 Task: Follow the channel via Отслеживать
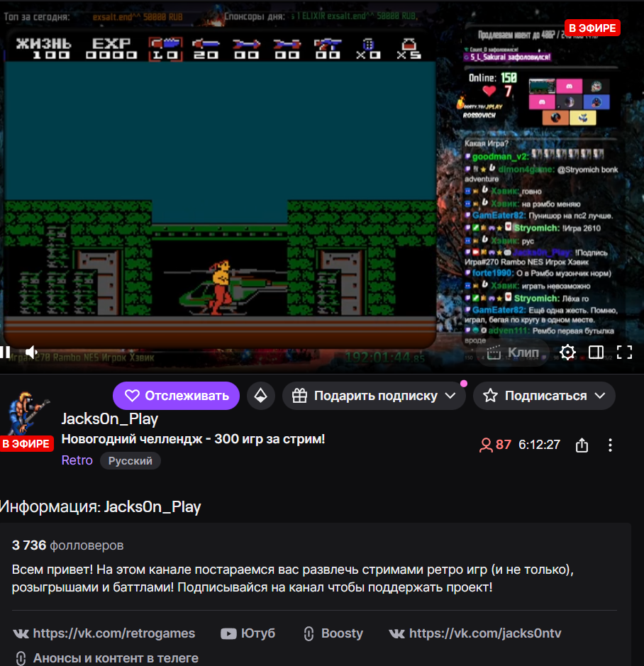[177, 396]
